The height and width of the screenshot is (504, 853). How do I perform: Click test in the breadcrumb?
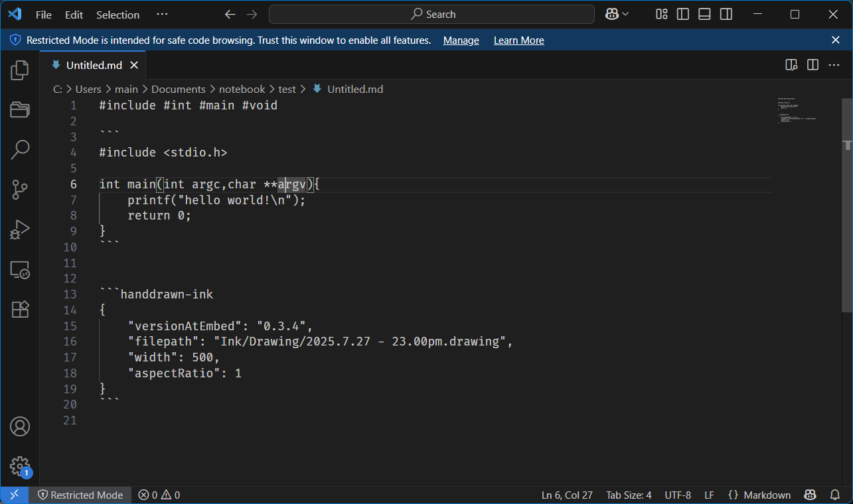pyautogui.click(x=287, y=89)
